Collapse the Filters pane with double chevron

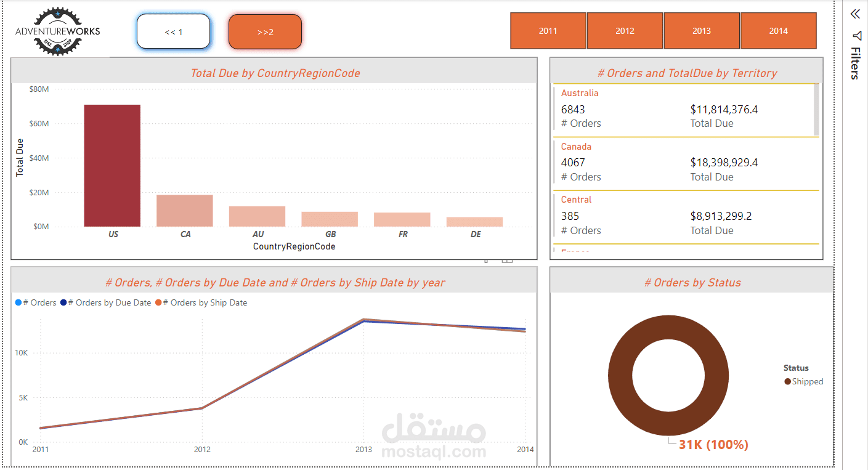coord(855,14)
